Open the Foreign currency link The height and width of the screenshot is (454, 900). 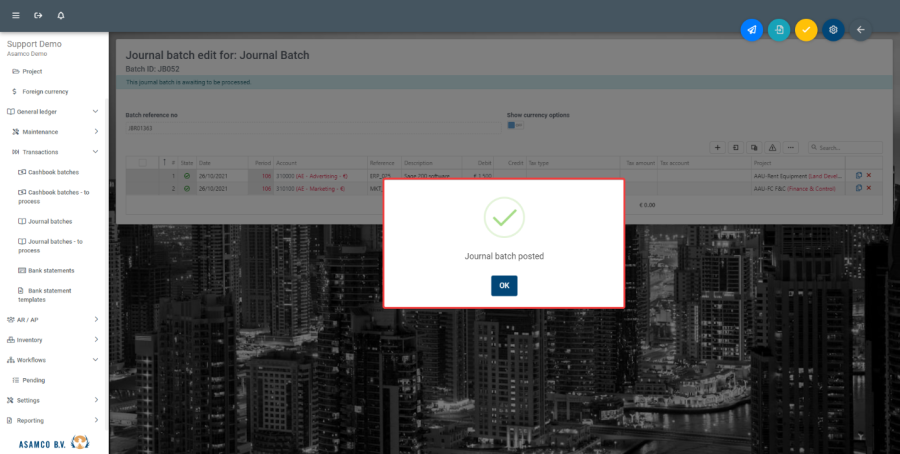click(45, 91)
